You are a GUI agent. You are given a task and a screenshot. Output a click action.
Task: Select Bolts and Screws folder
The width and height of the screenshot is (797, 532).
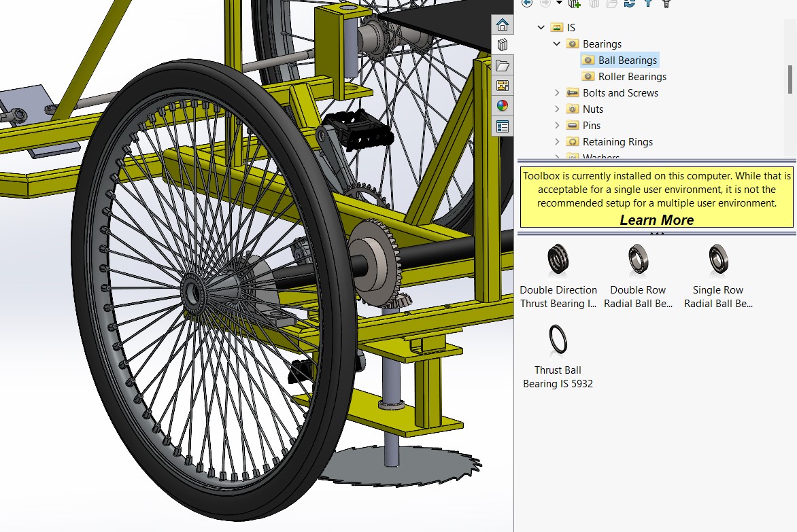tap(612, 92)
